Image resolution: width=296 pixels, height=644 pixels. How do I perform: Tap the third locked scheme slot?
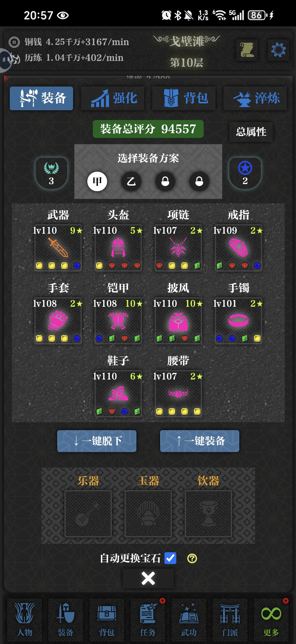[x=165, y=181]
